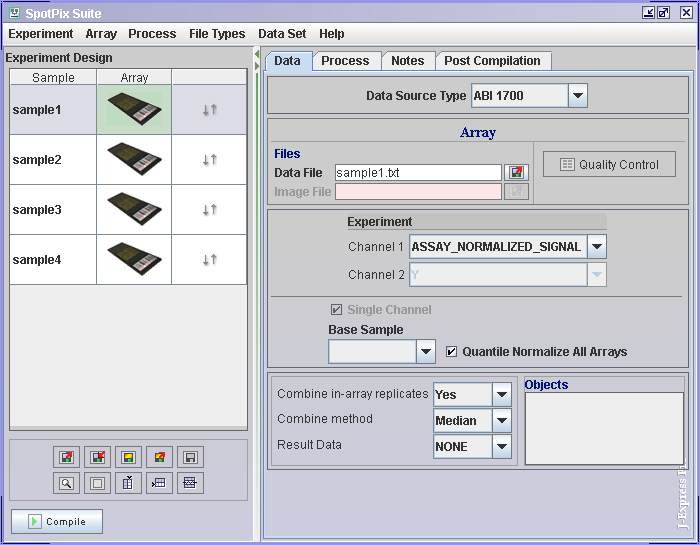Click the magnifying glass icon

[67, 483]
